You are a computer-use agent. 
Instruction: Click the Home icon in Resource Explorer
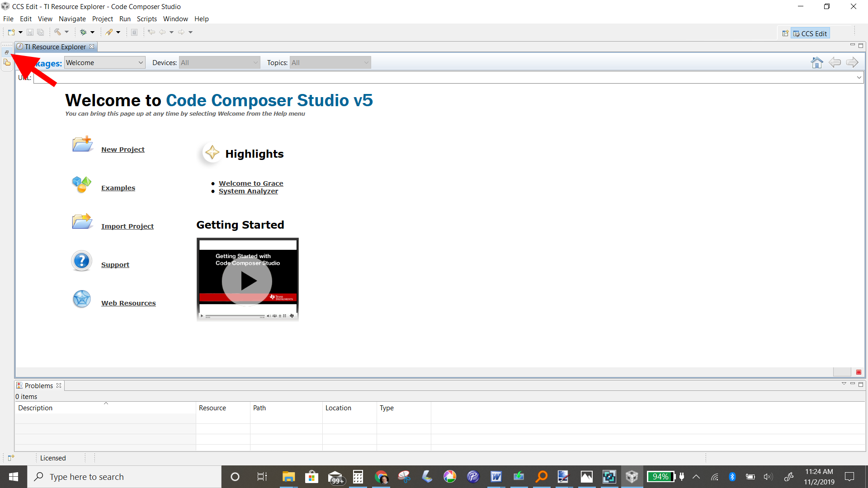click(x=817, y=62)
